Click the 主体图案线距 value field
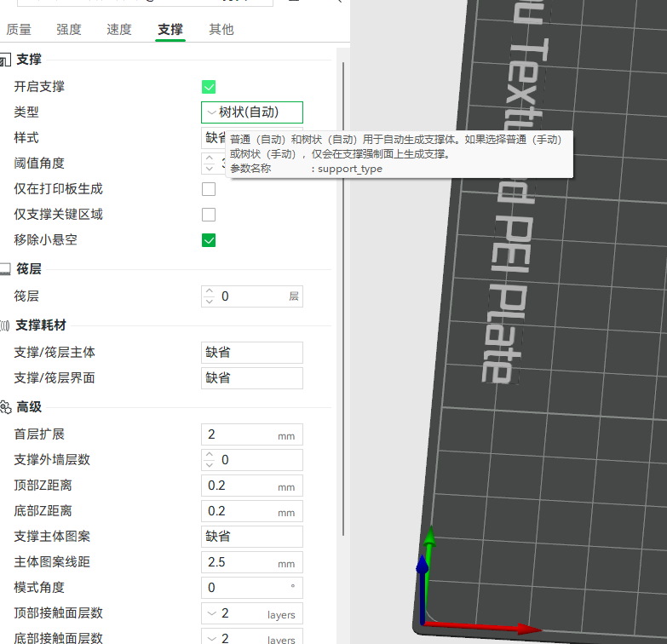Screen dimensions: 667x644 point(252,562)
